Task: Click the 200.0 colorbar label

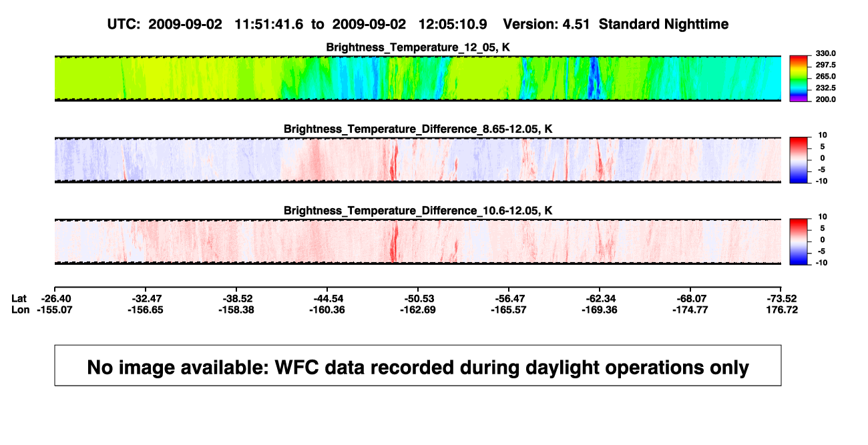Action: [x=825, y=99]
